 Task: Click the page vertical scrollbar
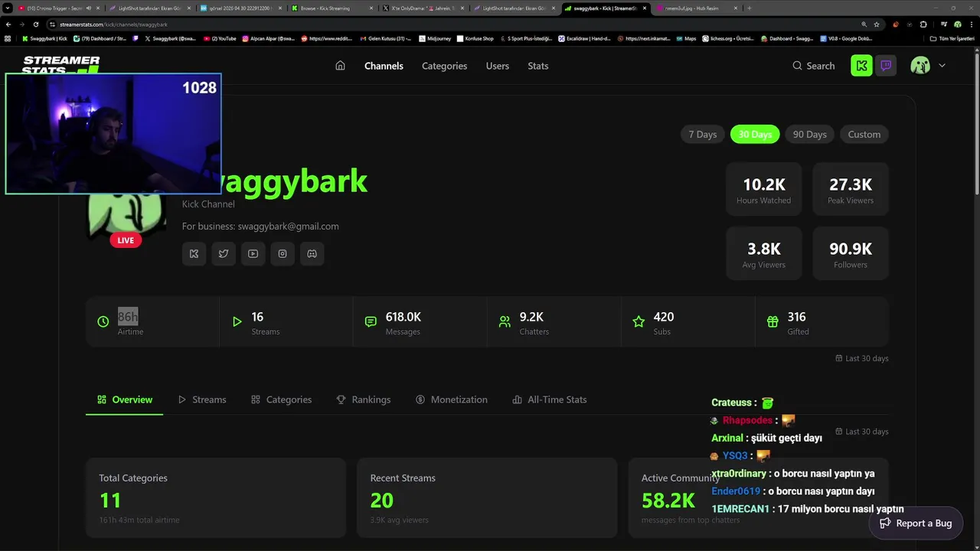(975, 122)
